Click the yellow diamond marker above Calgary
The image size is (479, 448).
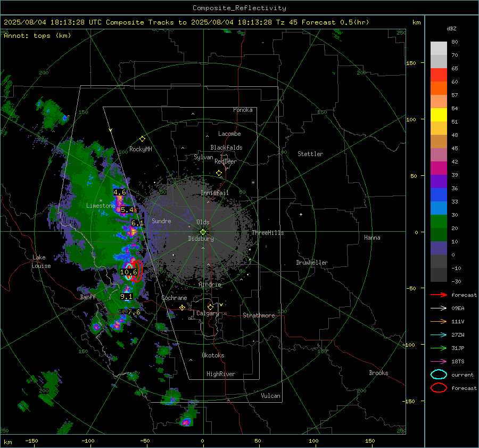coord(210,307)
